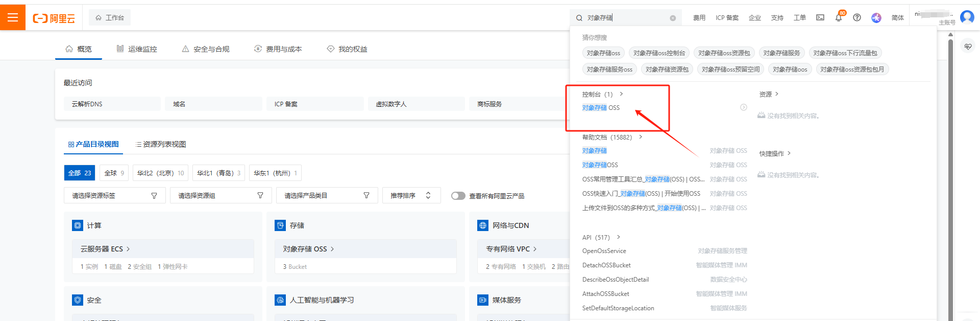Screen dimensions: 980x321
Task: Click the 安全 category shield icon
Action: (x=78, y=300)
